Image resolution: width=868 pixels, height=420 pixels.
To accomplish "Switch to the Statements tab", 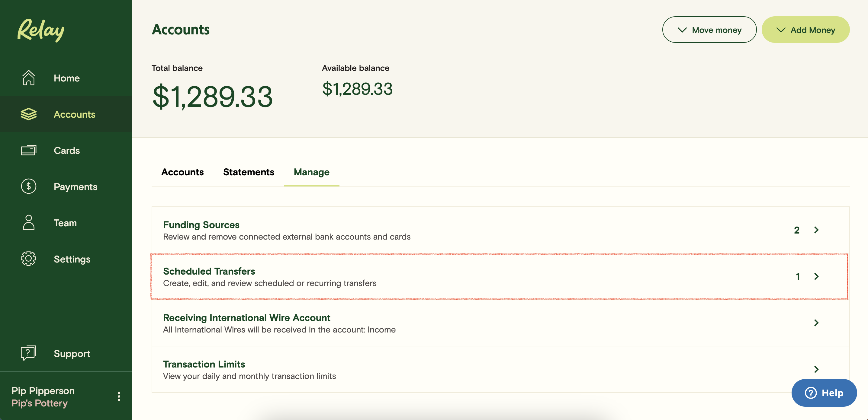I will pyautogui.click(x=249, y=172).
